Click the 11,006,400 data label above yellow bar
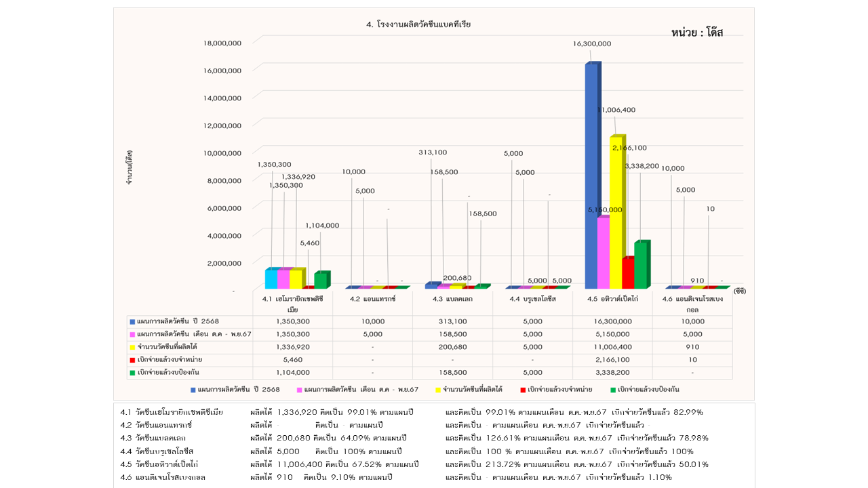This screenshot has width=868, height=488. pos(616,110)
